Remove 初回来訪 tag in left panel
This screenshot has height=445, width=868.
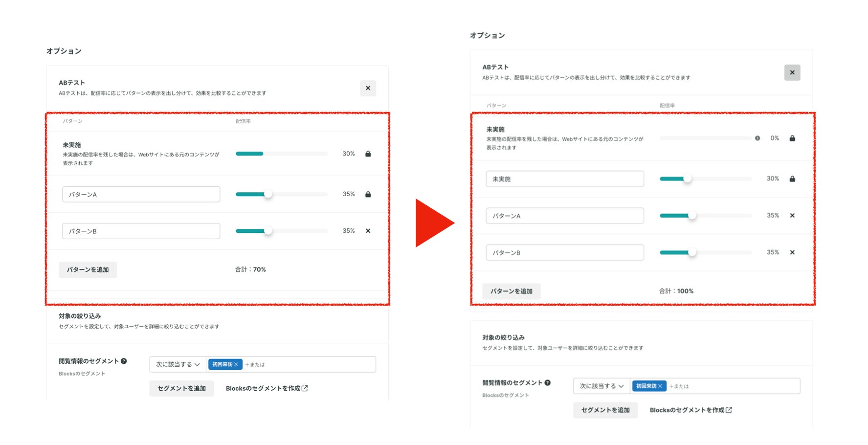236,364
